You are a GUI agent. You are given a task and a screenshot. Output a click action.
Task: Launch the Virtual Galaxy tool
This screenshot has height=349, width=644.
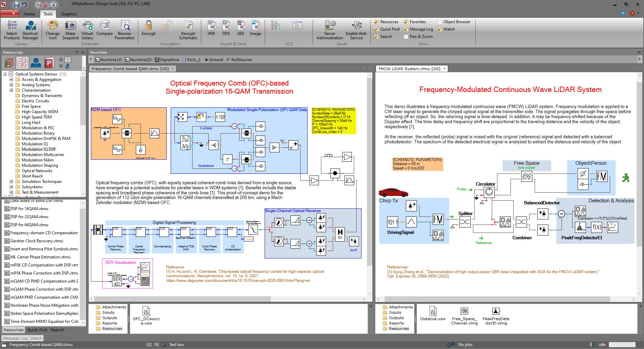(x=87, y=30)
